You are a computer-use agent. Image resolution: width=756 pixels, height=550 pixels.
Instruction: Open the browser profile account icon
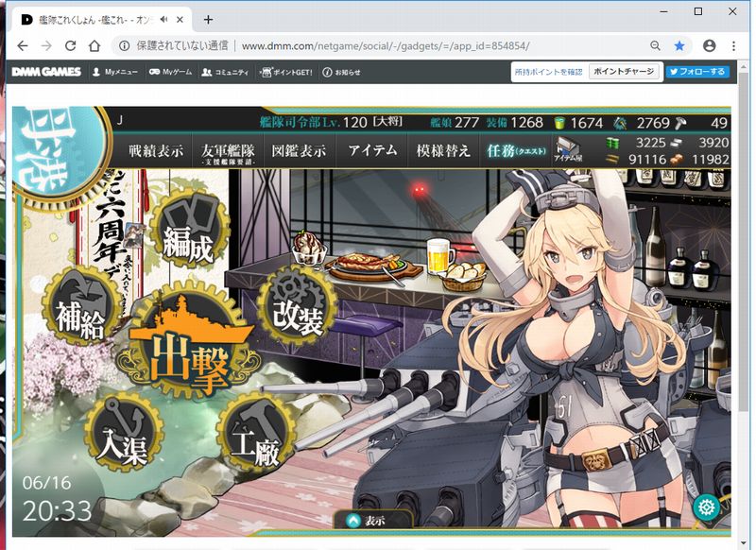(x=710, y=45)
